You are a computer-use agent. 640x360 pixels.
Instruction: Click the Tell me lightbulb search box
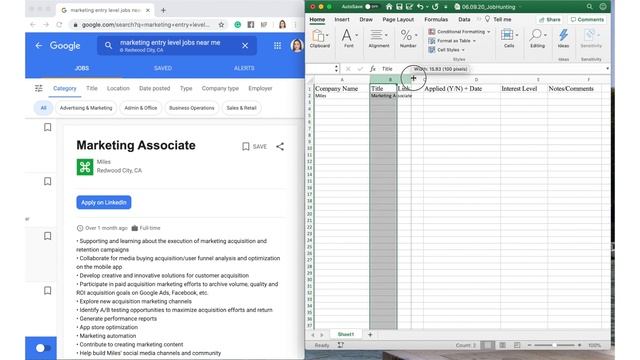(498, 19)
